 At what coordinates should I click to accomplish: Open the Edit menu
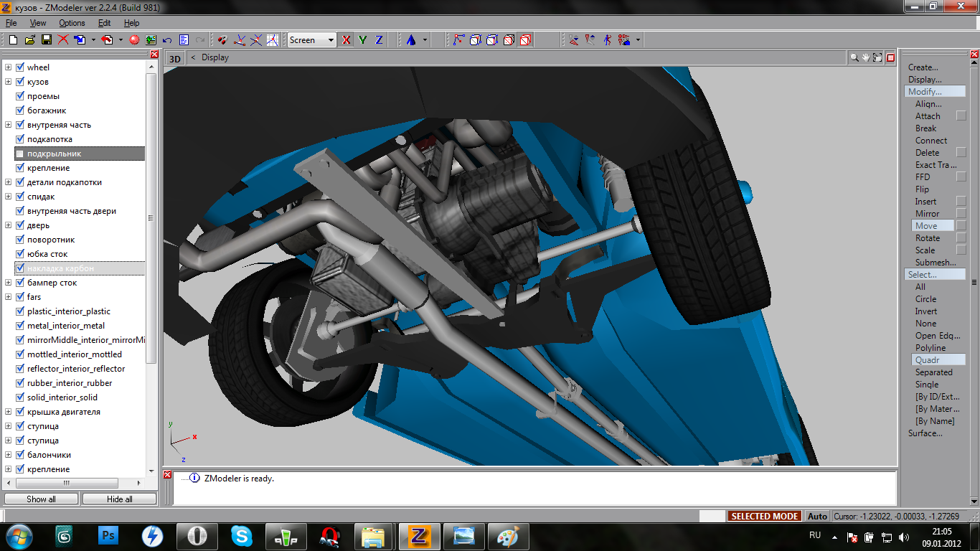tap(105, 23)
